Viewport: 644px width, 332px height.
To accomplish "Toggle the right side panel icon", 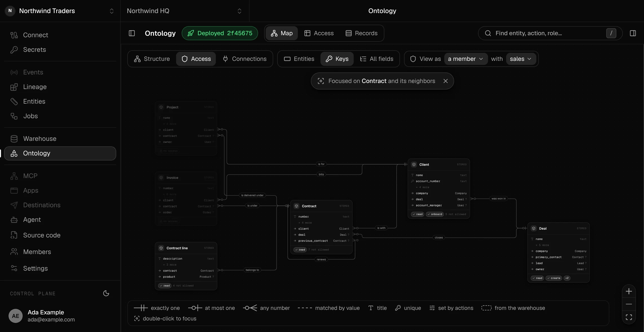I will (633, 33).
